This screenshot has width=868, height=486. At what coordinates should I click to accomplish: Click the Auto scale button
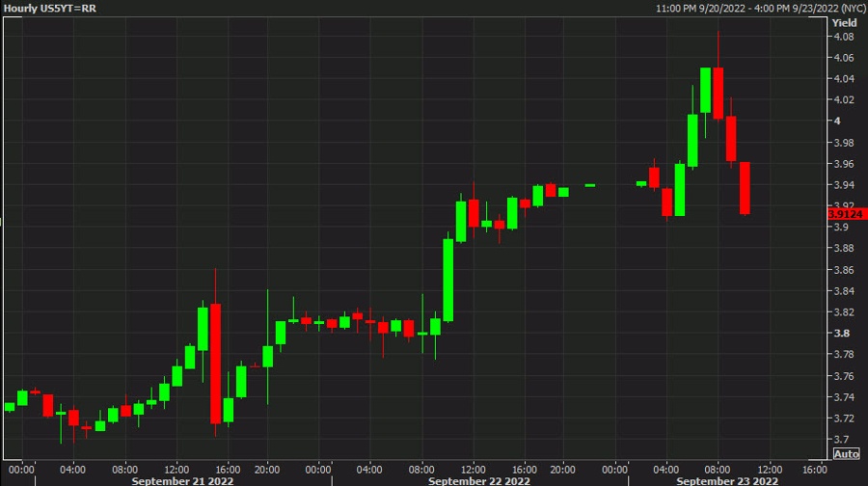click(x=845, y=453)
